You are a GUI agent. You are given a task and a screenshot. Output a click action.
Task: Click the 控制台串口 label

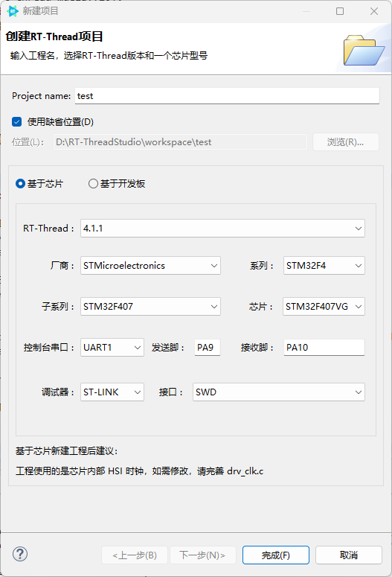(x=49, y=348)
